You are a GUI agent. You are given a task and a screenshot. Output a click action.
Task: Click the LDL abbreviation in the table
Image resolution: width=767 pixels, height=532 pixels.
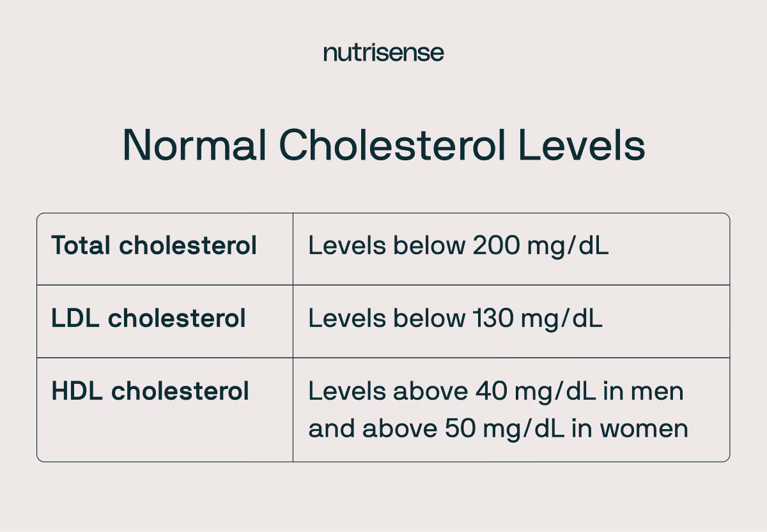pyautogui.click(x=75, y=319)
